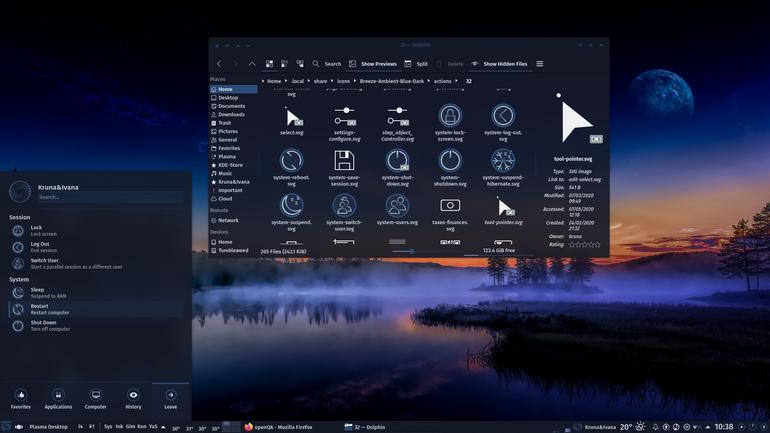The height and width of the screenshot is (433, 770).
Task: Open the History tab in launcher
Action: click(133, 400)
